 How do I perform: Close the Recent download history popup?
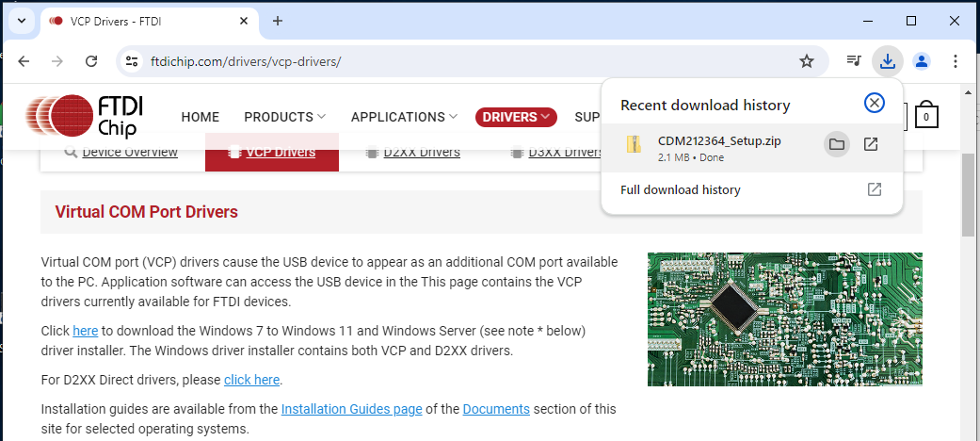pos(874,103)
